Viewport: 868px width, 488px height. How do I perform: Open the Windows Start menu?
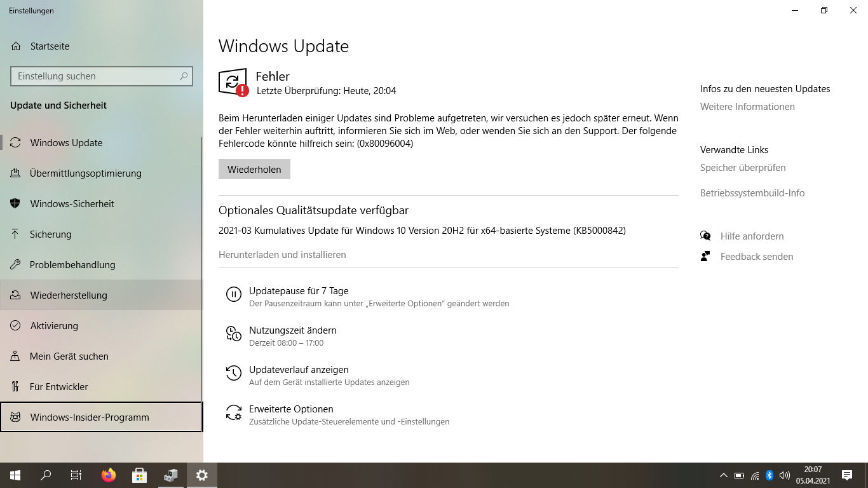tap(15, 475)
